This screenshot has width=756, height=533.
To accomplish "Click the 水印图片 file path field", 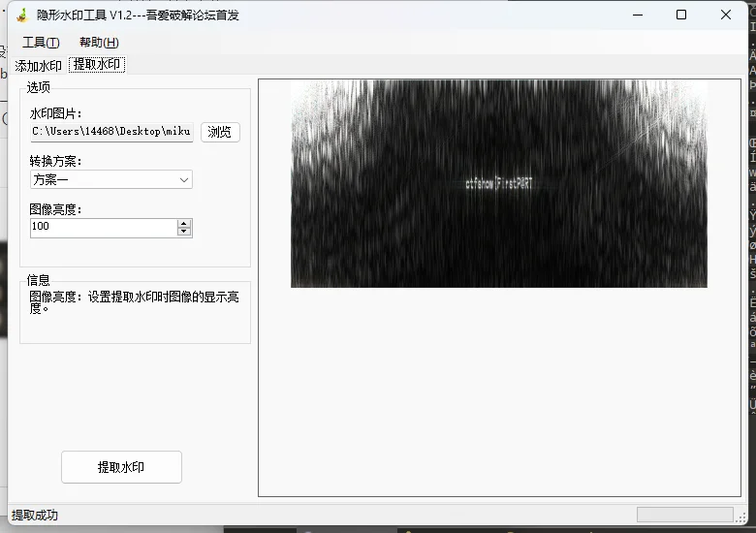I will tap(110, 132).
